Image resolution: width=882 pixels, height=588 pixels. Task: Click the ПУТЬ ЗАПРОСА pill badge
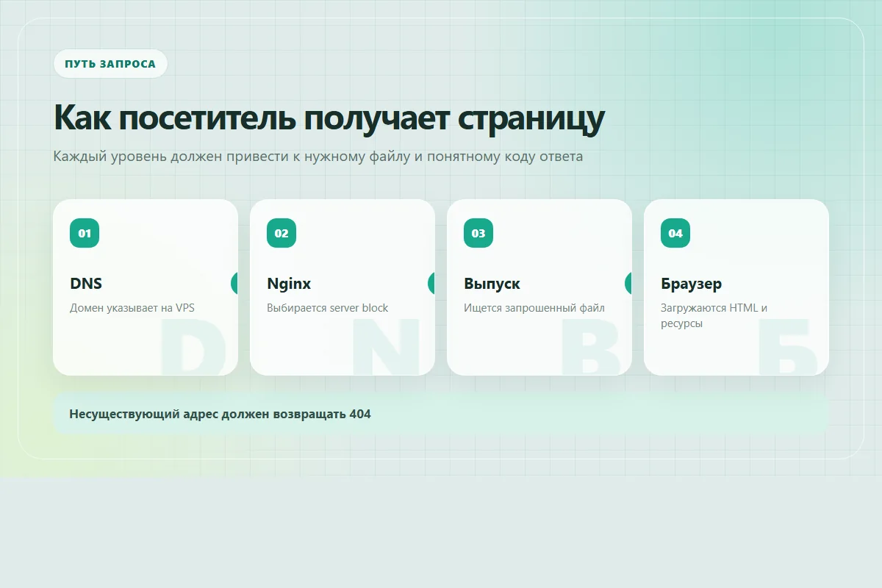(x=110, y=64)
